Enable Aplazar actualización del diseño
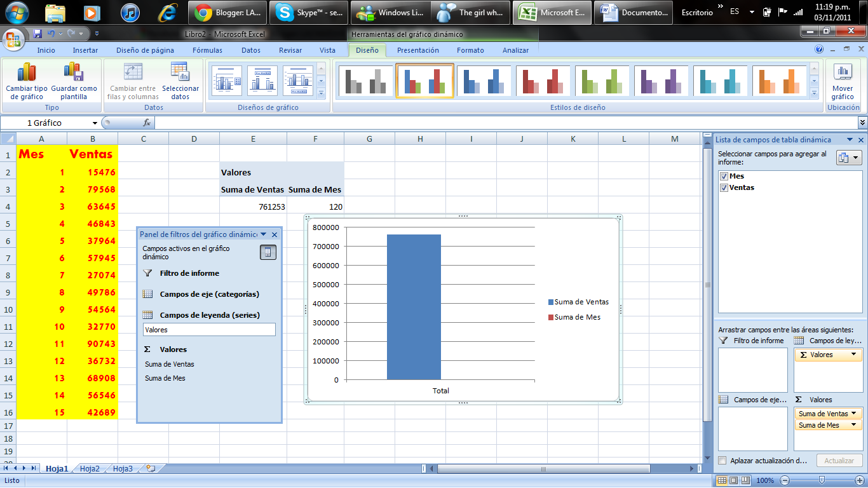This screenshot has height=488, width=868. [x=722, y=460]
